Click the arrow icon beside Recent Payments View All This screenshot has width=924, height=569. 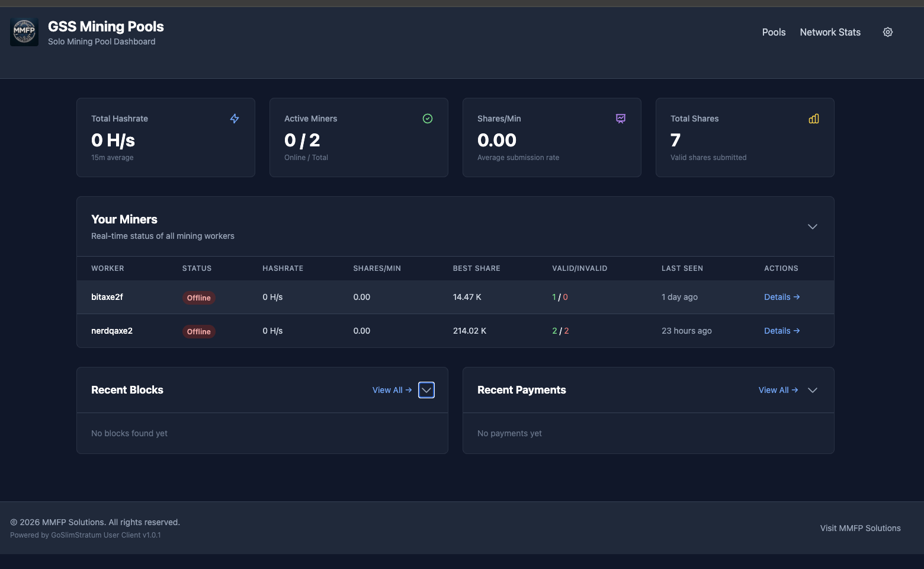tap(797, 390)
